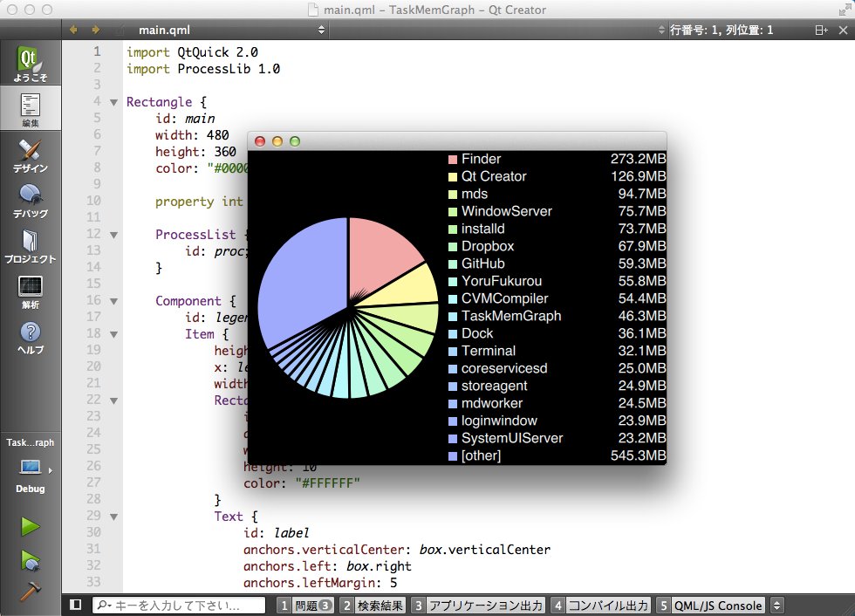Collapse the ProcessList block at line 12
This screenshot has height=616, width=855.
(x=113, y=235)
